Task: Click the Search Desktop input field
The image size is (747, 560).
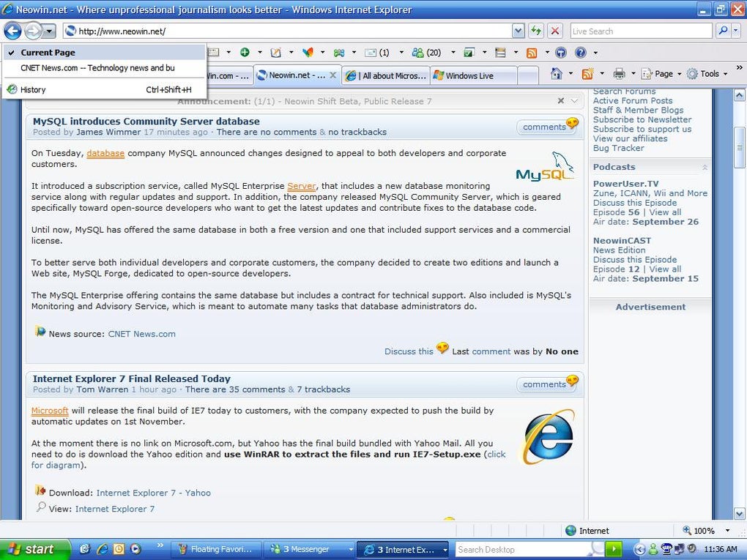Action: click(x=522, y=549)
